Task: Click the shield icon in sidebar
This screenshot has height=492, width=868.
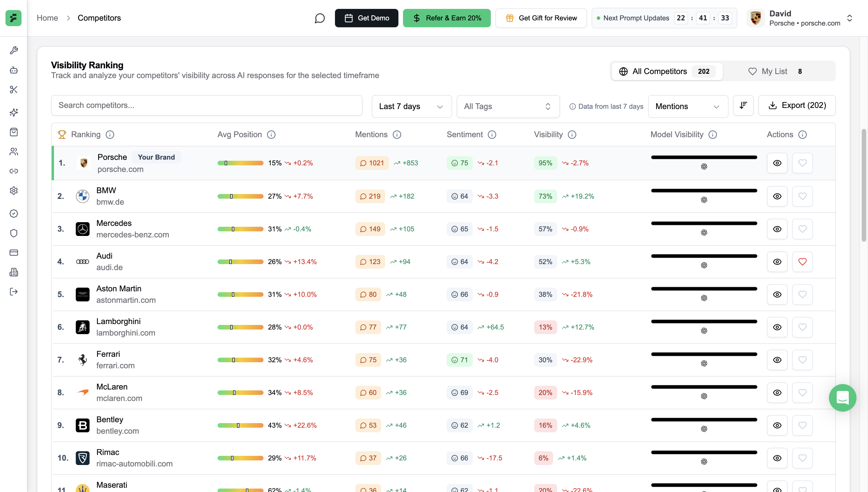Action: [x=13, y=233]
